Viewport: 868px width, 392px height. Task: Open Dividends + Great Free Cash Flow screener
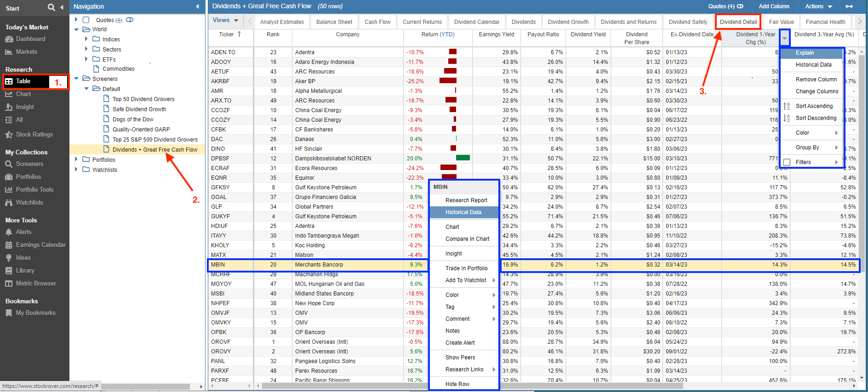[x=155, y=150]
